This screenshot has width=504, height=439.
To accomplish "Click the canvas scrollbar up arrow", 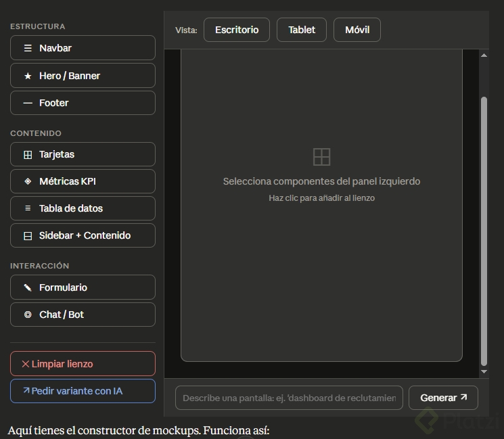I will point(484,55).
